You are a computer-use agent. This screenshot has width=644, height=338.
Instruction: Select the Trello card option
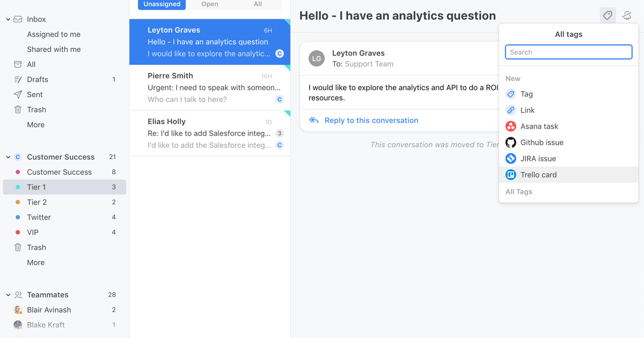[x=538, y=174]
